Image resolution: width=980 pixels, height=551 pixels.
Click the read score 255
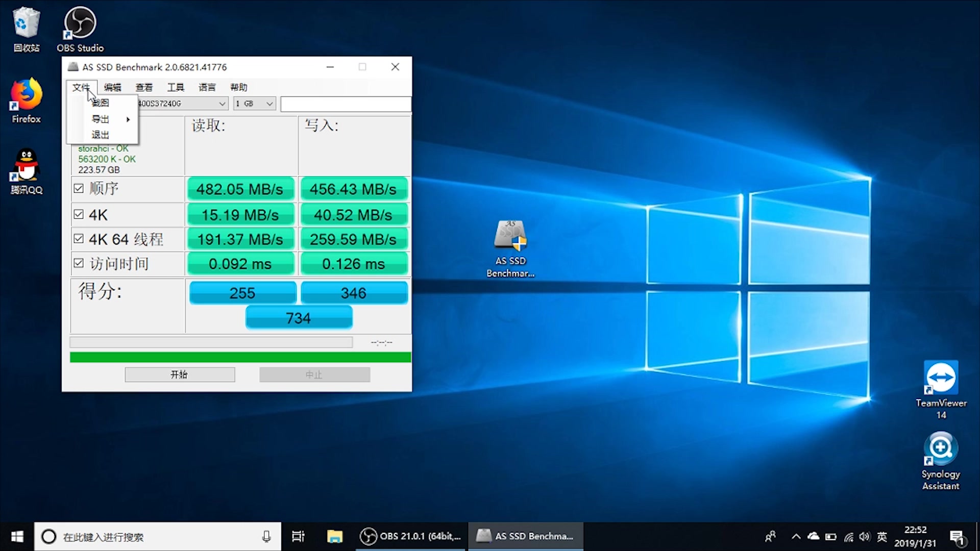tap(242, 293)
